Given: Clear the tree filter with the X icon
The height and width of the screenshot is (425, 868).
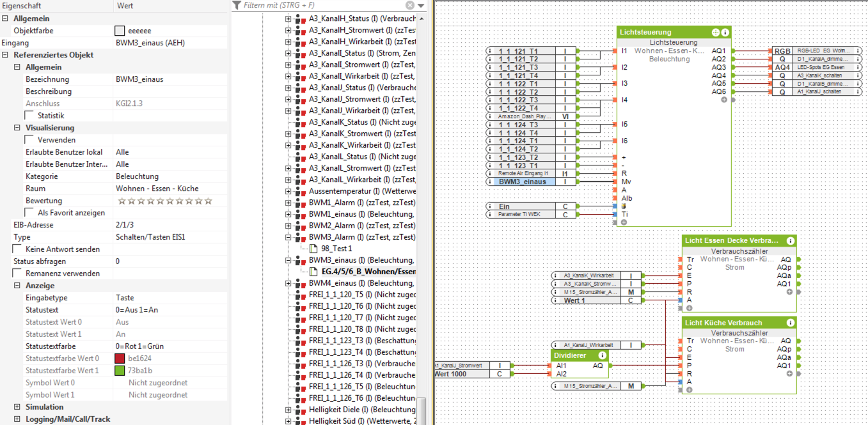Looking at the screenshot, I should (x=408, y=6).
